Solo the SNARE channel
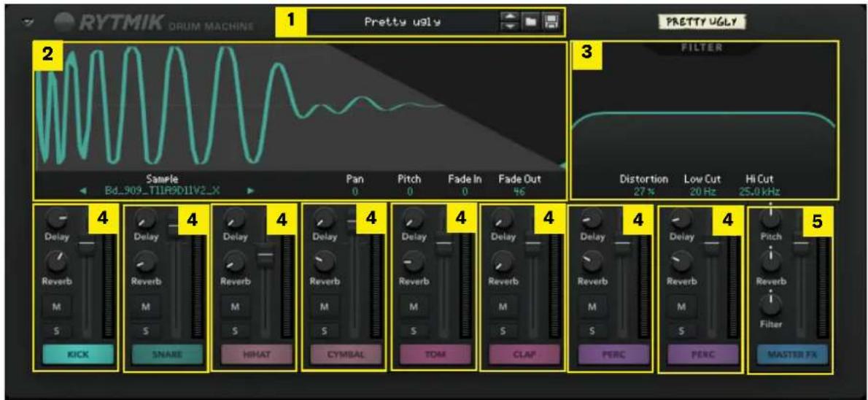 point(146,331)
